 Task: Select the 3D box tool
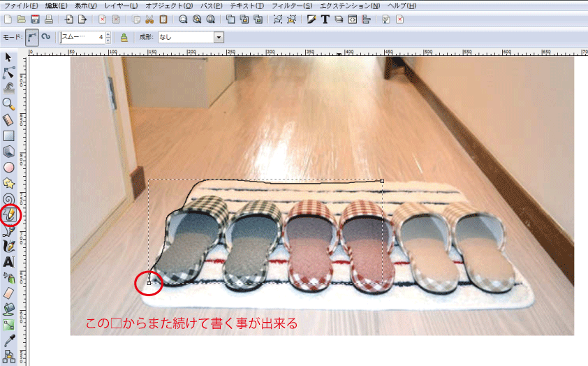coord(8,152)
